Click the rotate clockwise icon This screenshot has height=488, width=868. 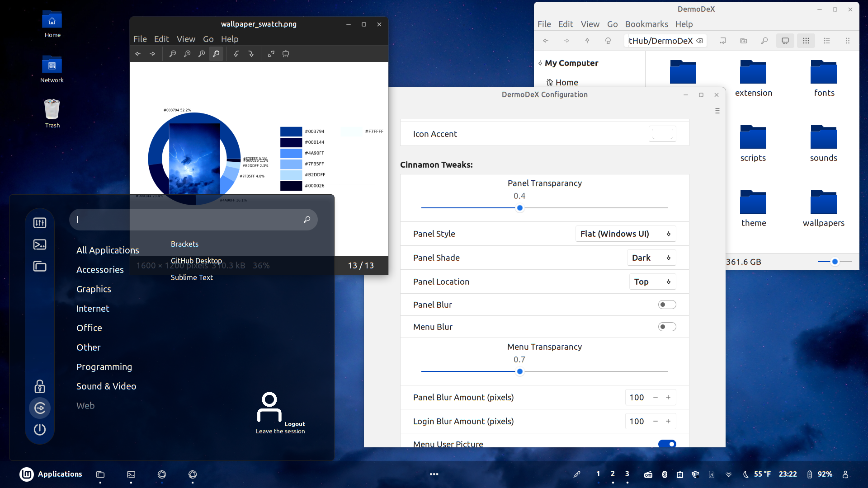coord(251,54)
